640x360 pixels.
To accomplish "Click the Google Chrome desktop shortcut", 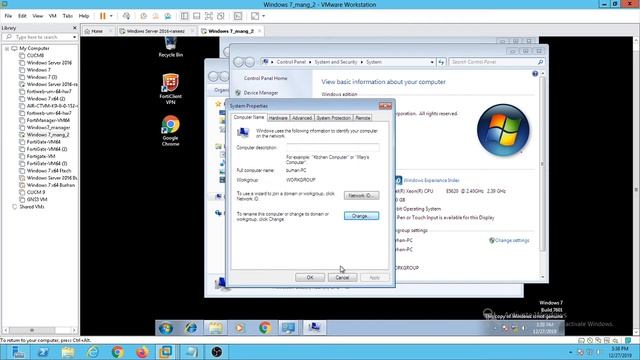I will click(170, 131).
